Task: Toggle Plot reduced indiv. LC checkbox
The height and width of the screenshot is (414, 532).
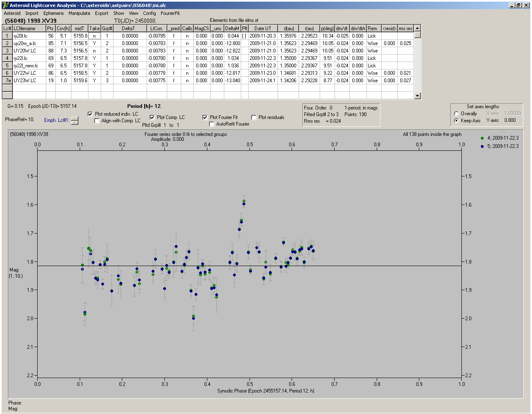Action: click(x=90, y=114)
